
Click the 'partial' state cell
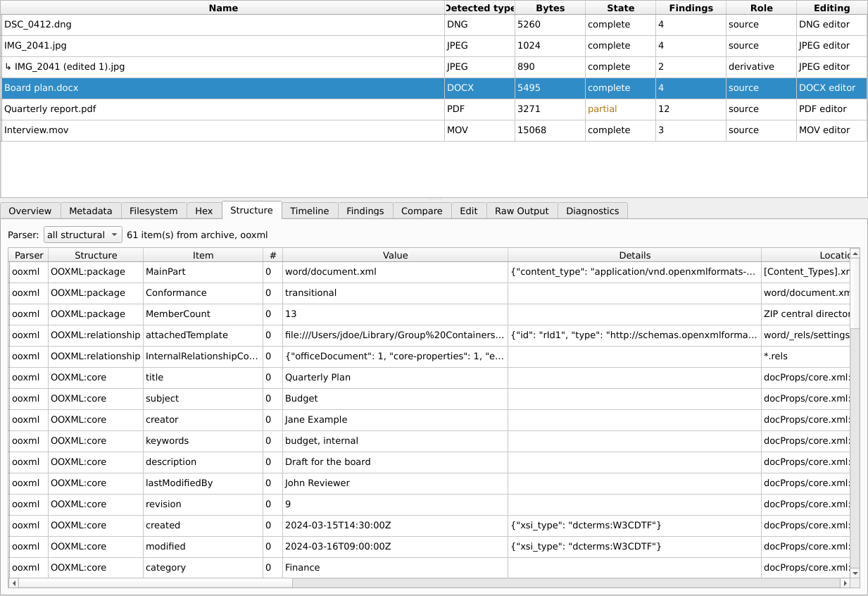point(620,109)
